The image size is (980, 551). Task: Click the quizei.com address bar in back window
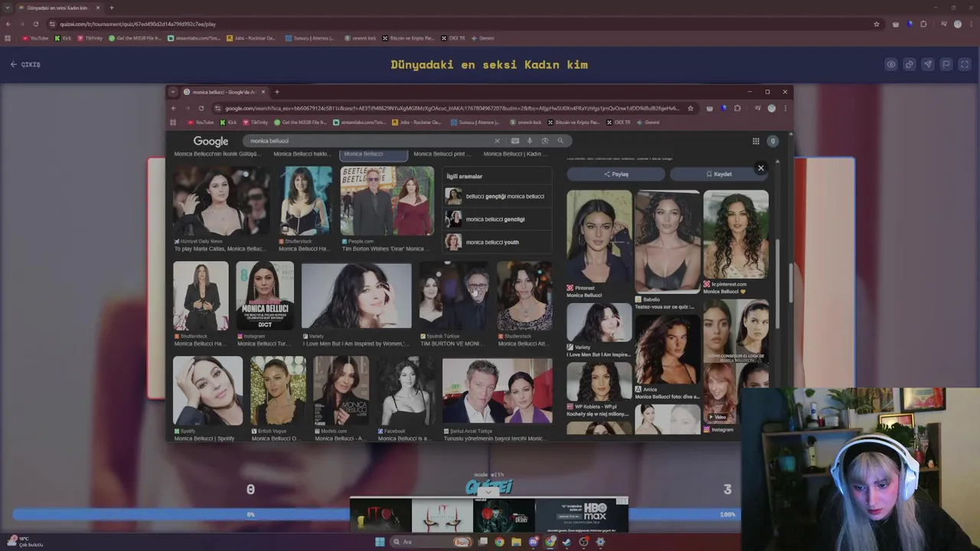(x=459, y=24)
